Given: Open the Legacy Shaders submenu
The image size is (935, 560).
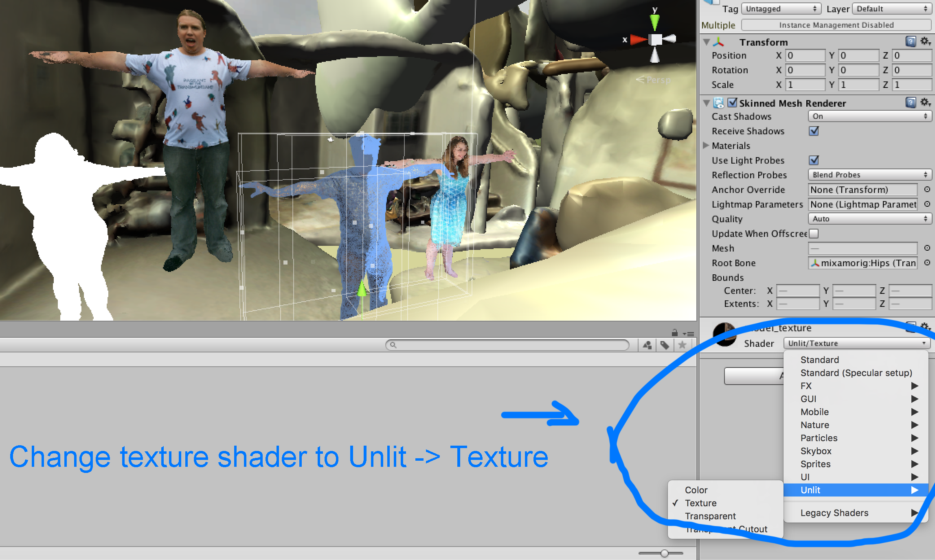Looking at the screenshot, I should [856, 513].
